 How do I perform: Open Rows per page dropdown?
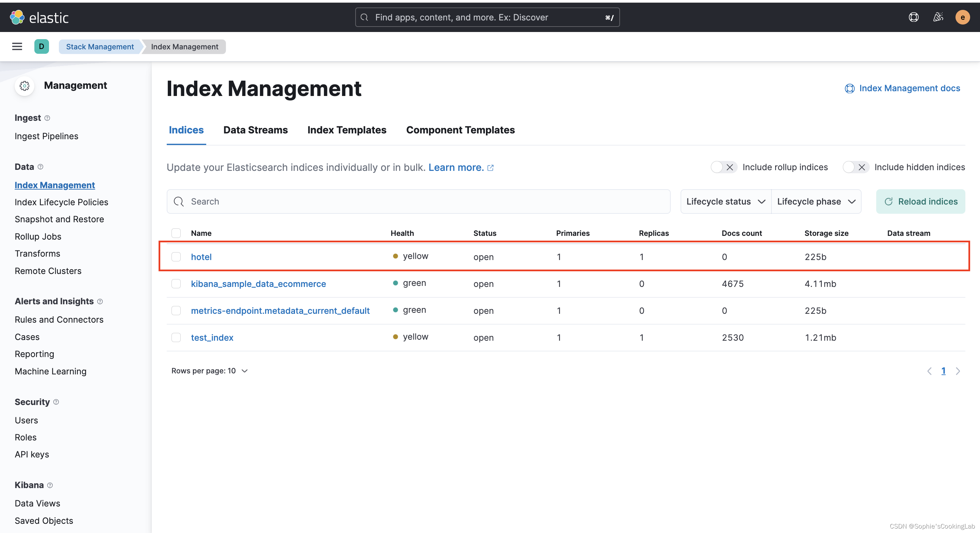pyautogui.click(x=210, y=371)
